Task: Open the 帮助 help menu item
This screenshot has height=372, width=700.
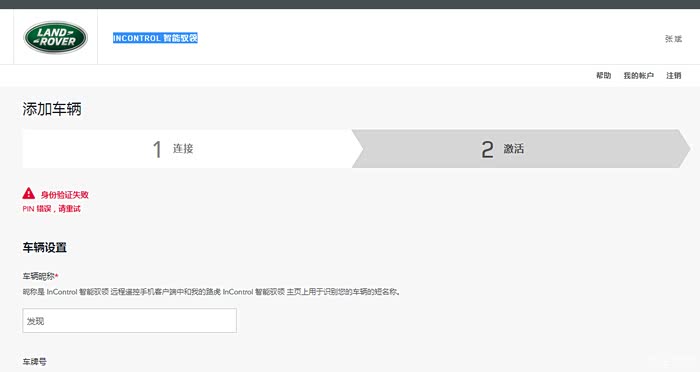Action: (x=604, y=75)
